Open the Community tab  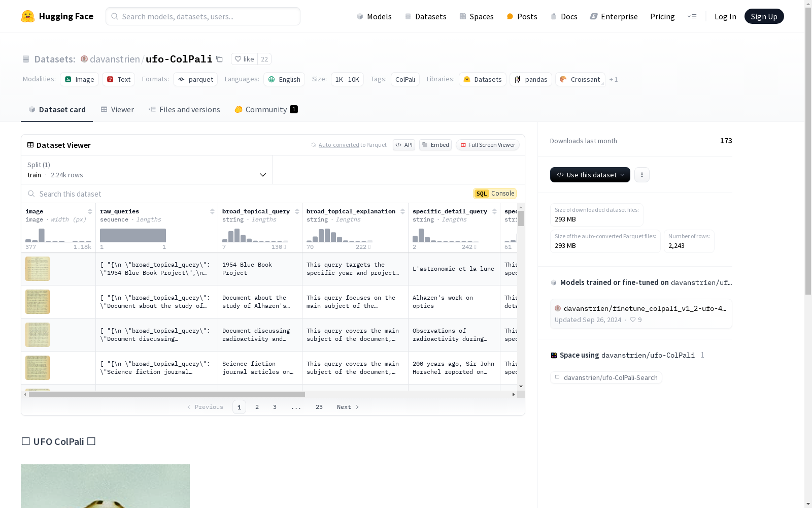pyautogui.click(x=266, y=110)
